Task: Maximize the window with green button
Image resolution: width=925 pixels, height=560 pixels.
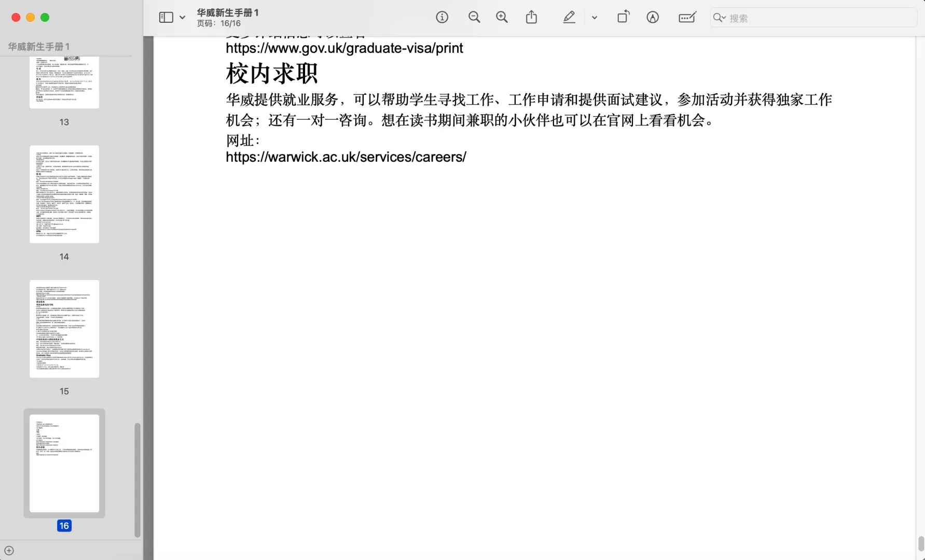Action: click(45, 18)
